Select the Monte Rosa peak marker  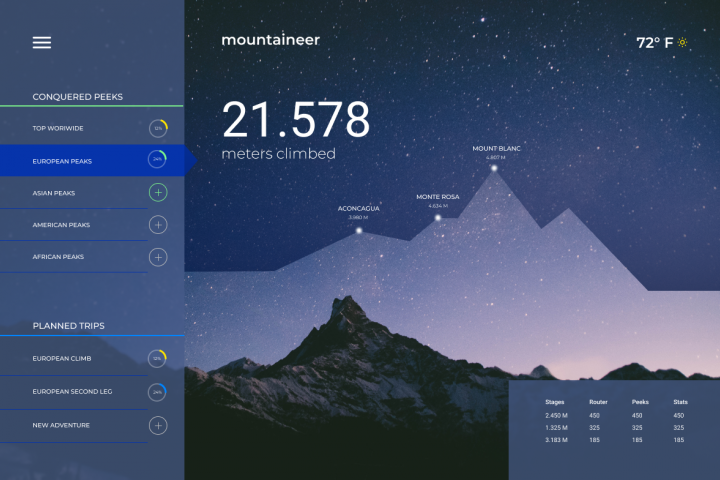click(x=438, y=218)
